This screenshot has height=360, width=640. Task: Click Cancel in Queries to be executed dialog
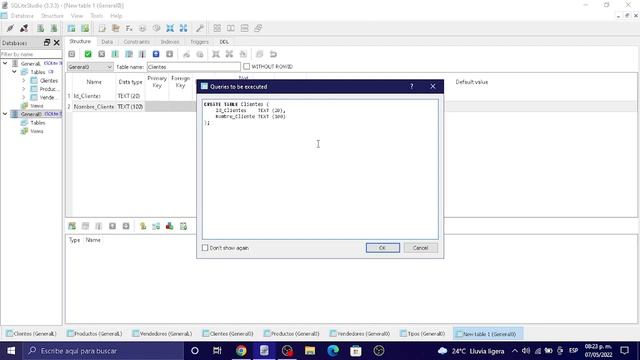420,248
